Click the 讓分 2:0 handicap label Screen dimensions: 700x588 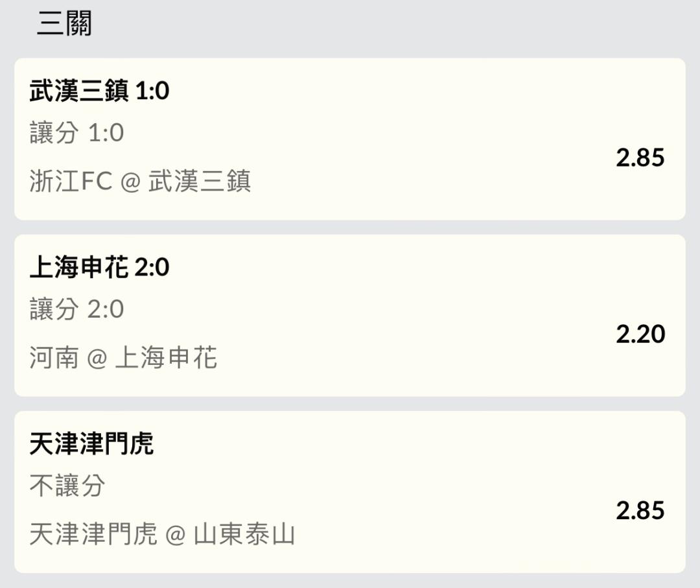coord(76,309)
